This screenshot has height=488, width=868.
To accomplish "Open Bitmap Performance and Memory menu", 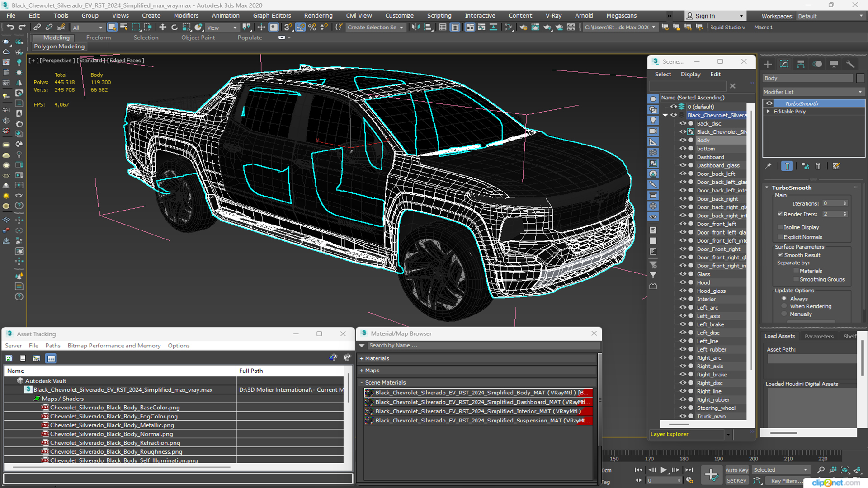I will tap(114, 346).
